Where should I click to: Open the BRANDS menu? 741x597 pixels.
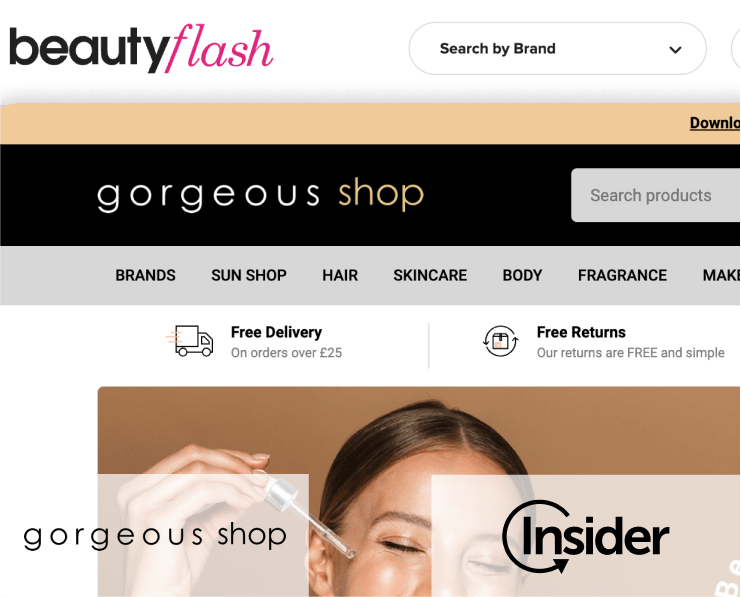pyautogui.click(x=146, y=275)
